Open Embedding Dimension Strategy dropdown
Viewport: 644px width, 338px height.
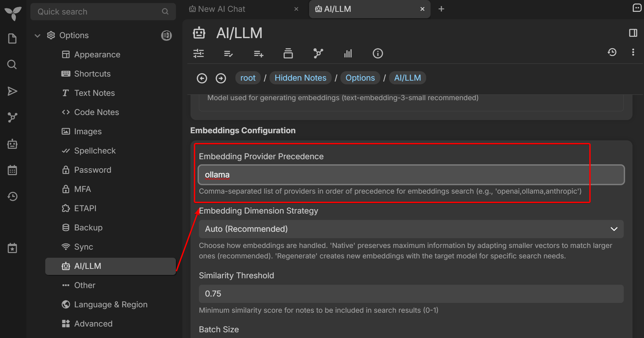[x=411, y=229]
